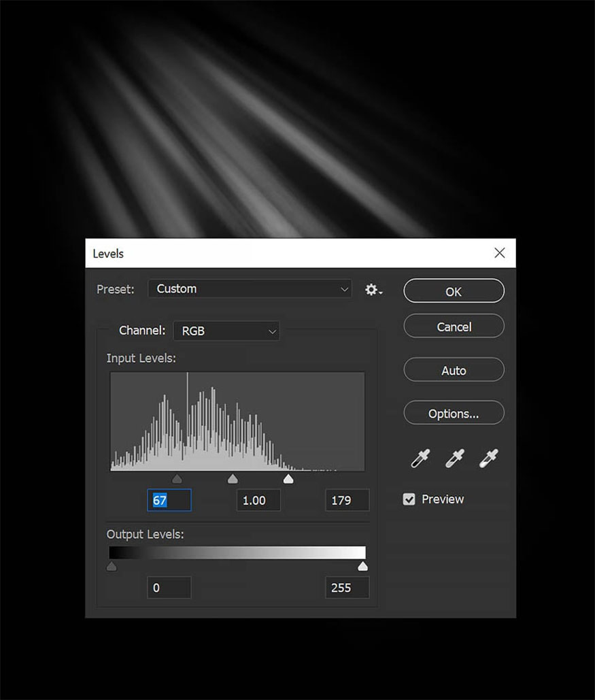
Task: Click the output black slider handle
Action: click(112, 567)
